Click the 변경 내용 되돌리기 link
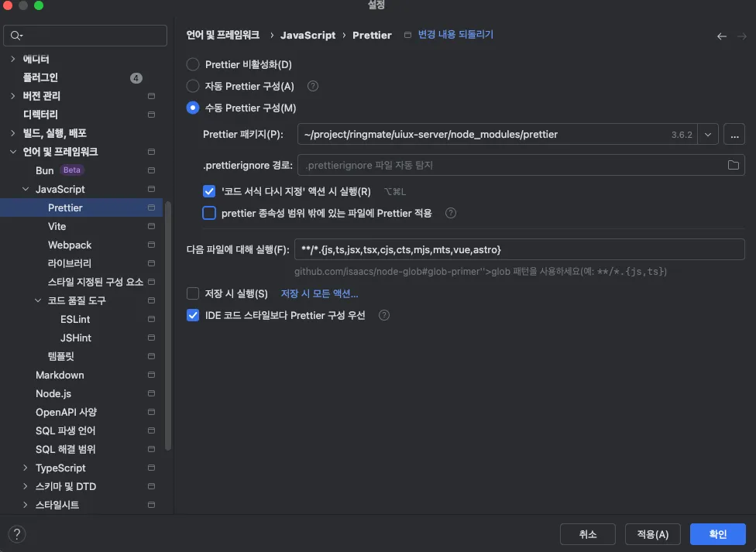The height and width of the screenshot is (552, 756). [x=455, y=35]
